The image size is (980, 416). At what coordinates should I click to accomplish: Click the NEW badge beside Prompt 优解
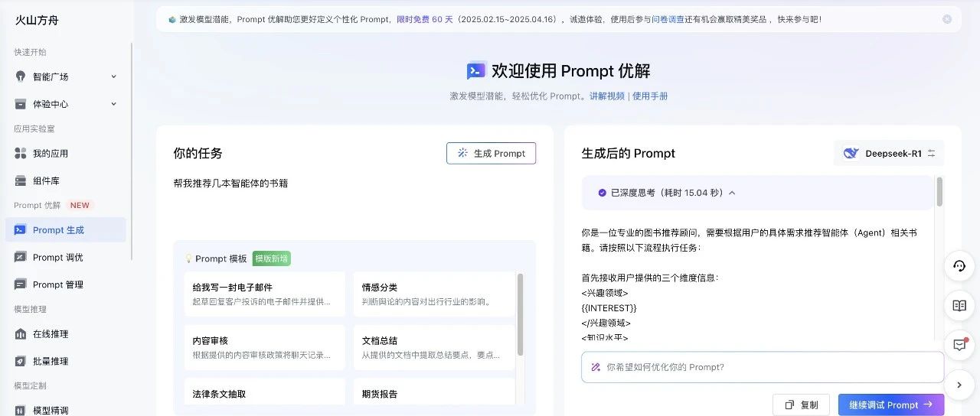[80, 205]
